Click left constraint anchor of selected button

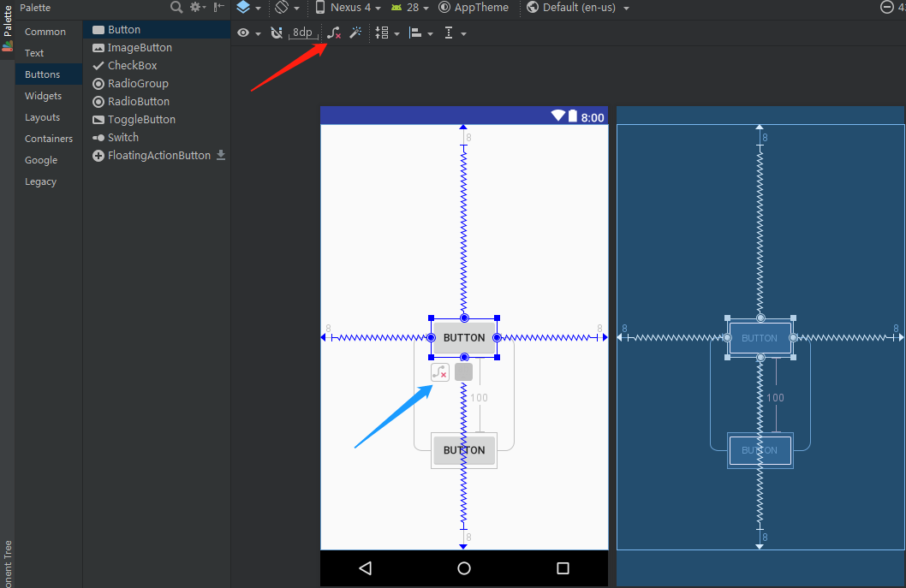pos(431,337)
